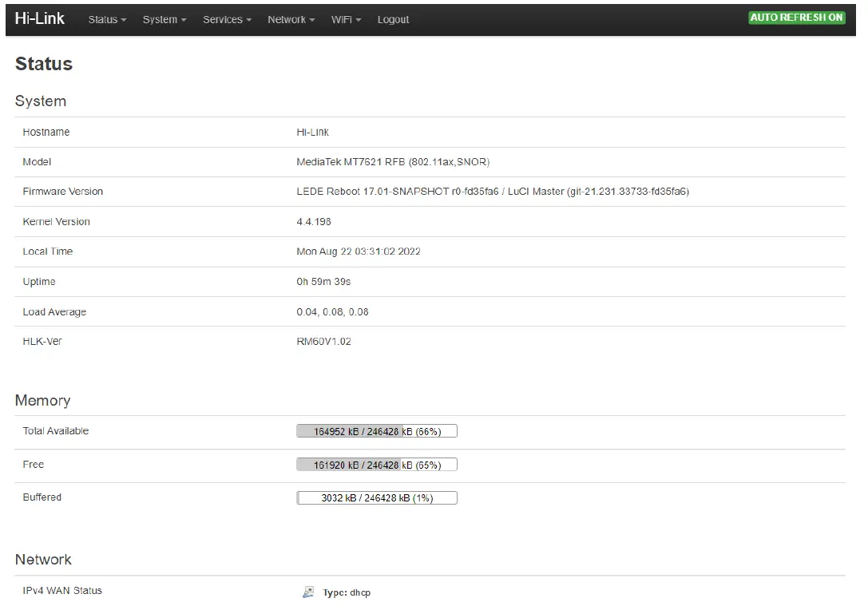This screenshot has width=868, height=614.
Task: Click the RM60V1.02 HLK-Ver value
Action: pyautogui.click(x=323, y=342)
